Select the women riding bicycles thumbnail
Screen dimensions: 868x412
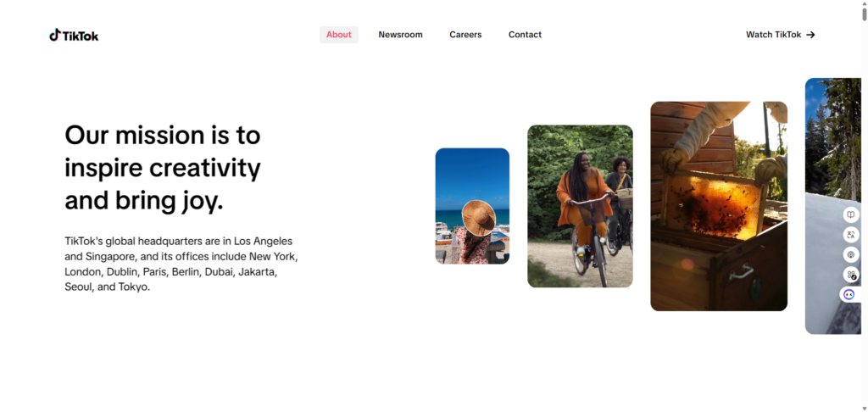point(580,206)
